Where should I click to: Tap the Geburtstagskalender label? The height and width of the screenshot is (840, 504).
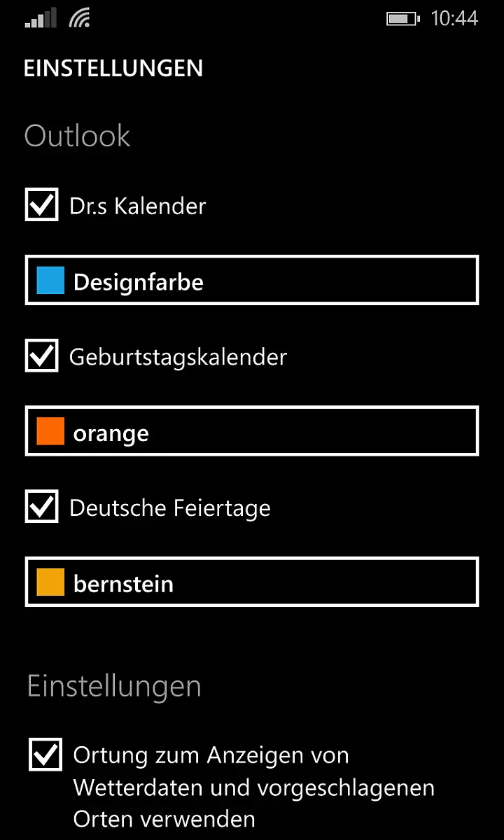pyautogui.click(x=177, y=357)
